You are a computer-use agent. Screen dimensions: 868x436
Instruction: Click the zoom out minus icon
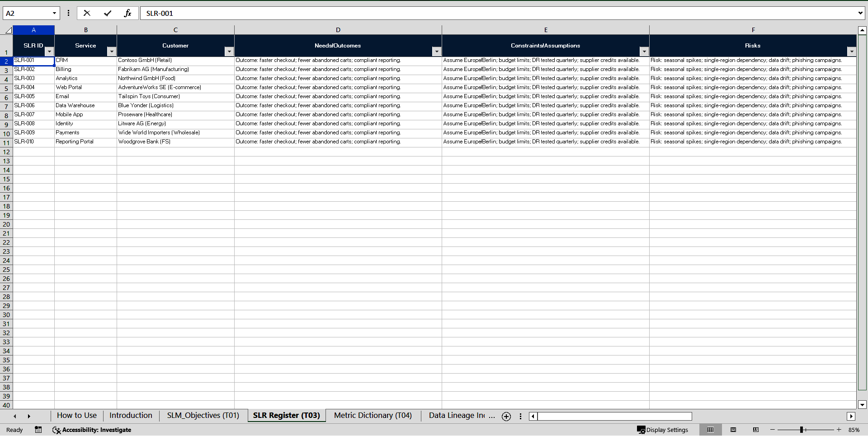click(x=773, y=430)
